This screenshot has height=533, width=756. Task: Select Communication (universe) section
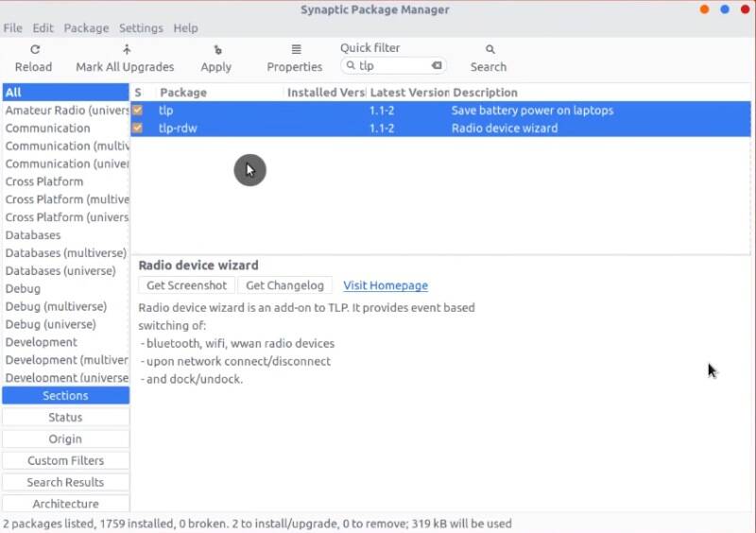[65, 163]
